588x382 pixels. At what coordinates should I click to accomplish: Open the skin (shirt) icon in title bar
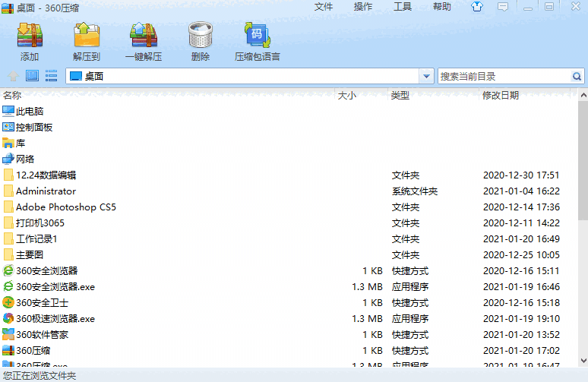click(477, 6)
